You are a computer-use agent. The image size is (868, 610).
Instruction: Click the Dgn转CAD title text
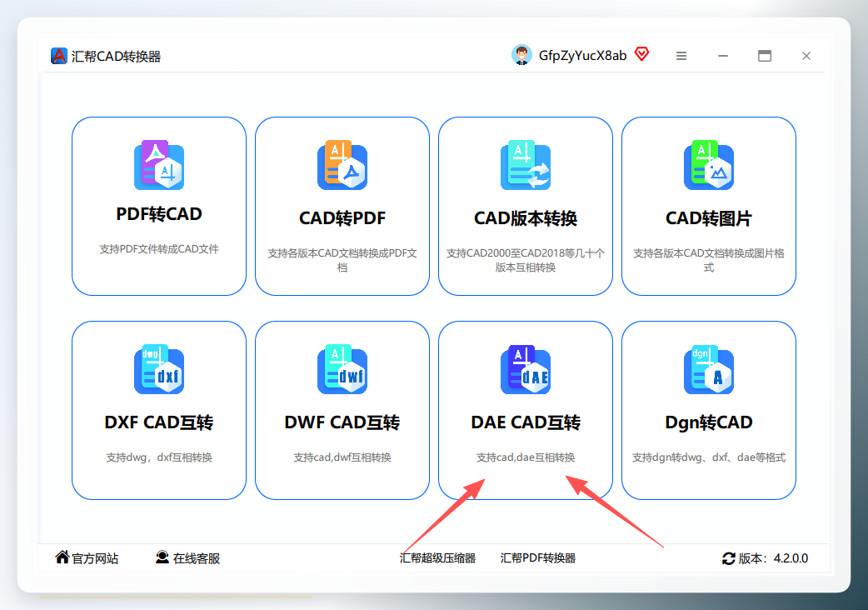pyautogui.click(x=709, y=422)
